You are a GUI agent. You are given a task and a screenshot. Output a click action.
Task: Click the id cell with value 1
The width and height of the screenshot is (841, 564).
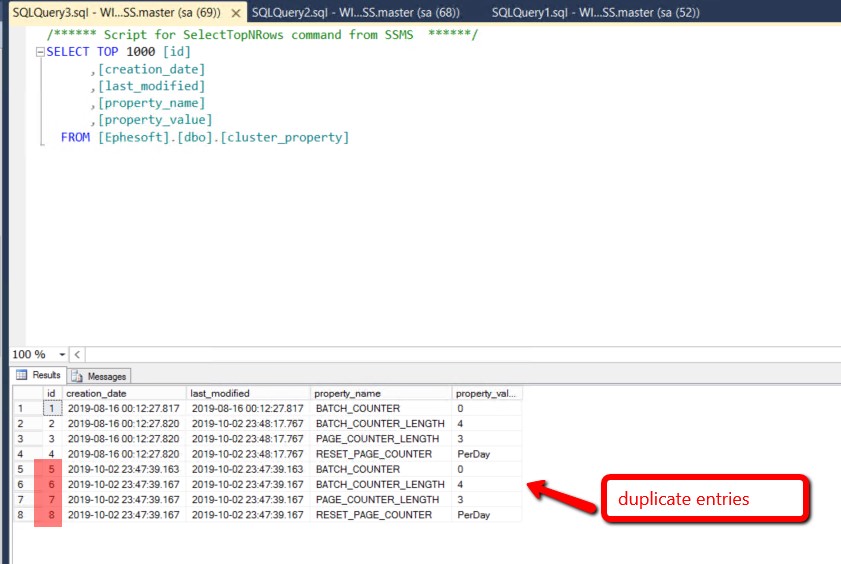tap(52, 409)
